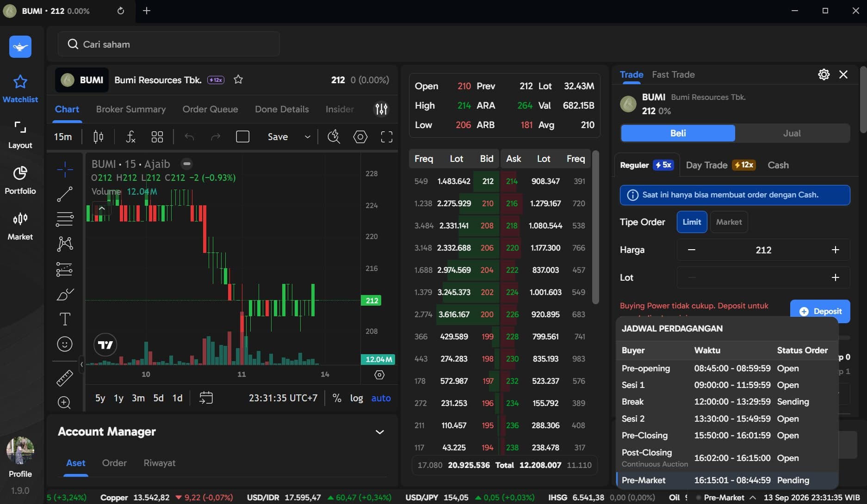Select the ruler measure tool
867x504 pixels.
tap(65, 378)
